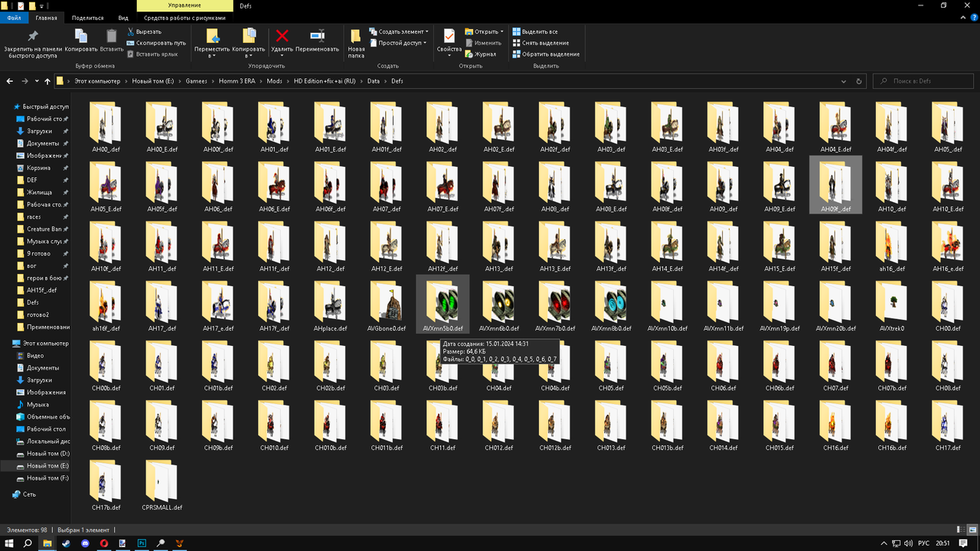Open Steam from the taskbar
This screenshot has width=980, height=551.
66,543
